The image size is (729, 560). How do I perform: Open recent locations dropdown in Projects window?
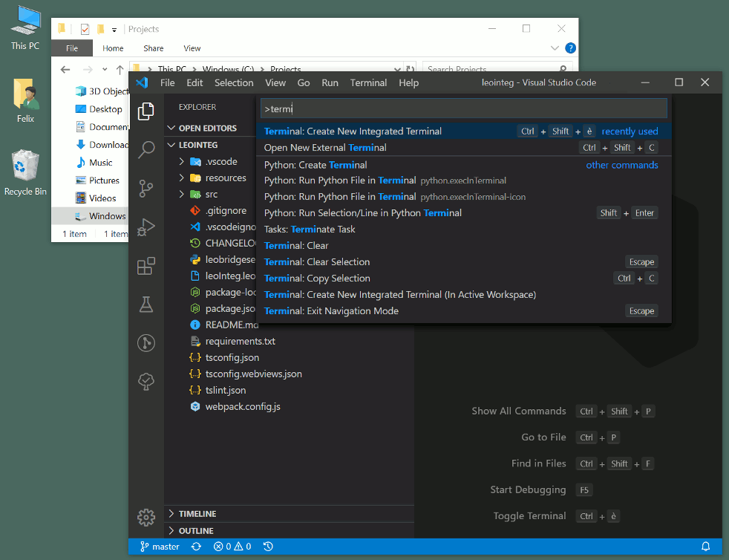coord(105,70)
